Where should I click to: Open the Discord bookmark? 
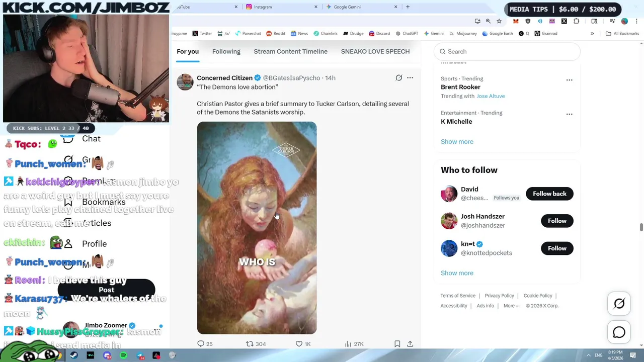(x=379, y=34)
